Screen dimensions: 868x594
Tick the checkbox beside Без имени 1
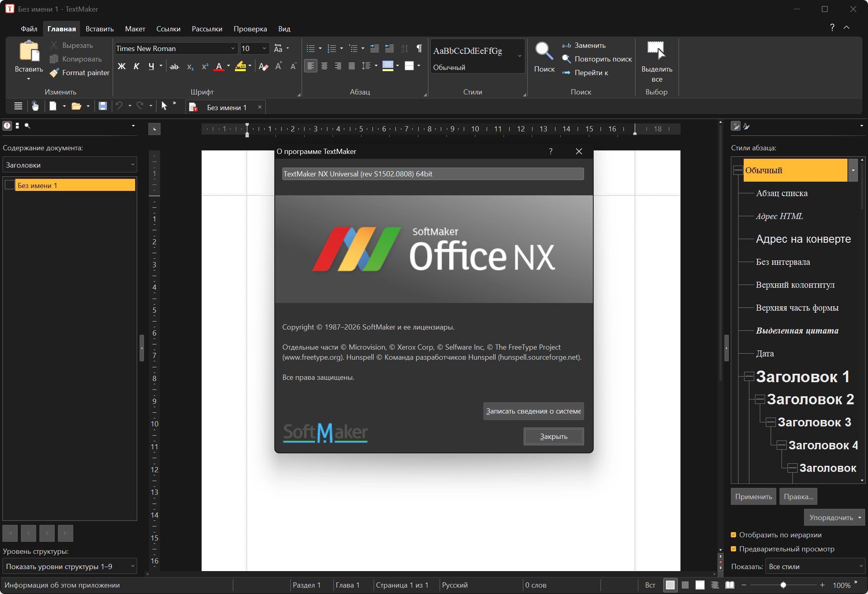[10, 185]
